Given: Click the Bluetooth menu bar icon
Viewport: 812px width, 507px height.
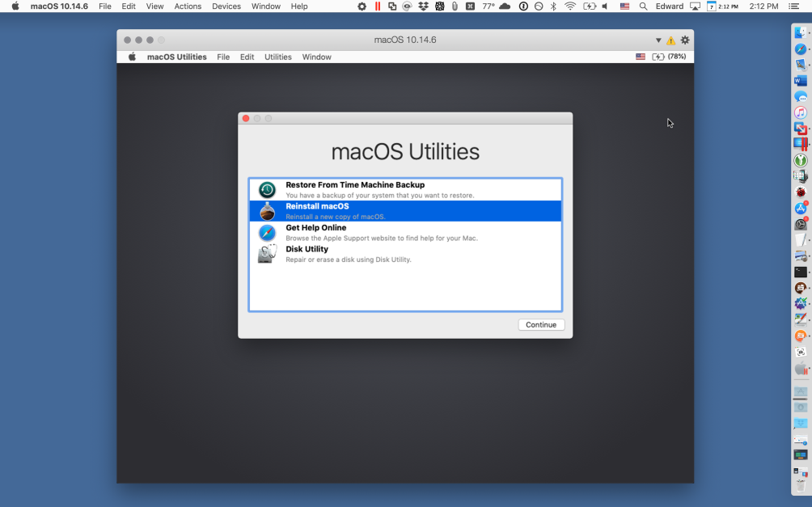Looking at the screenshot, I should [553, 6].
